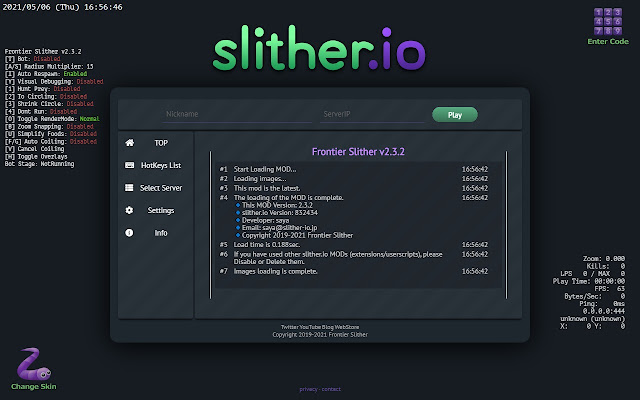The image size is (640, 400).
Task: Click the '0.0.0.0:444' server address readout
Action: point(604,311)
